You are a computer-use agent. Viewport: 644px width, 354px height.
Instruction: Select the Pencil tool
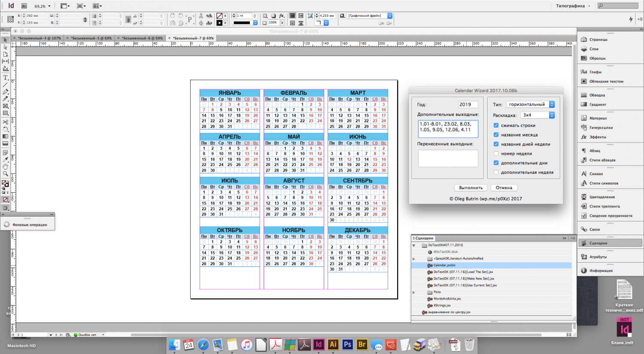(6, 99)
